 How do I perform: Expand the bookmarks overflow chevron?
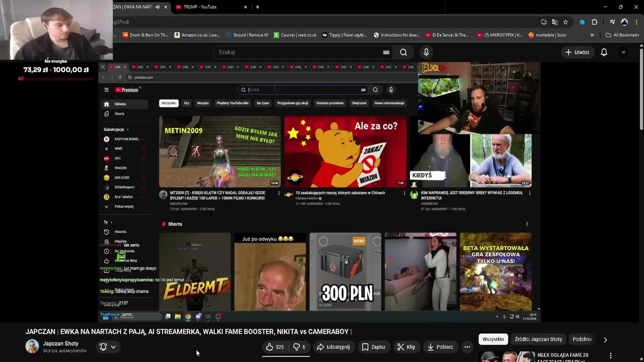[592, 35]
